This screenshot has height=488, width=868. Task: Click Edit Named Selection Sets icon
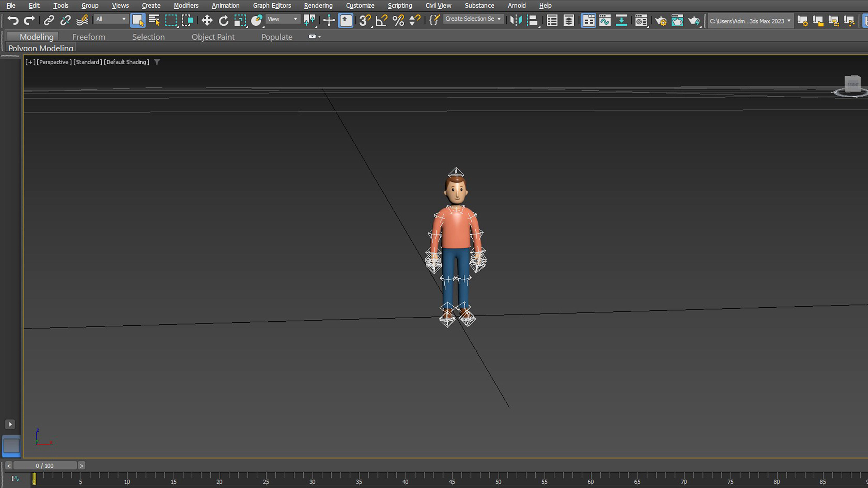(434, 21)
